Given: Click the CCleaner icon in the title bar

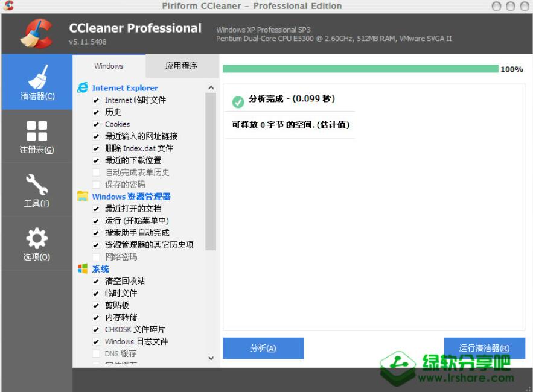Looking at the screenshot, I should point(8,5).
